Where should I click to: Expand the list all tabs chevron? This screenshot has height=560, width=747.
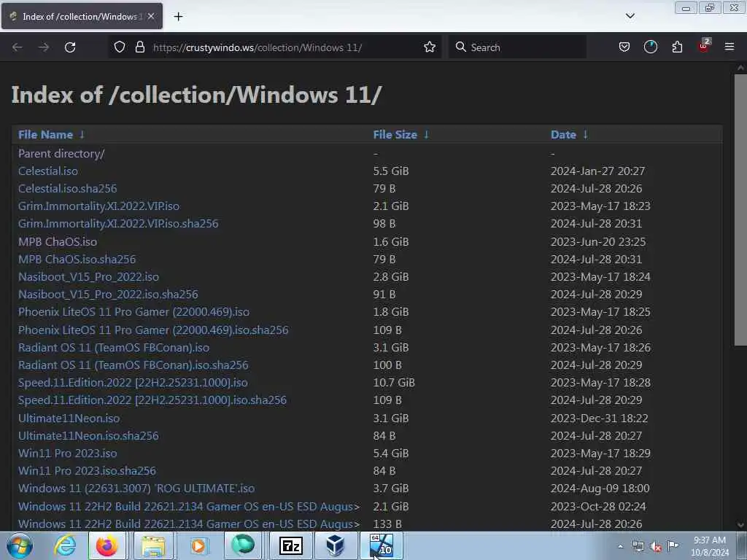[630, 16]
